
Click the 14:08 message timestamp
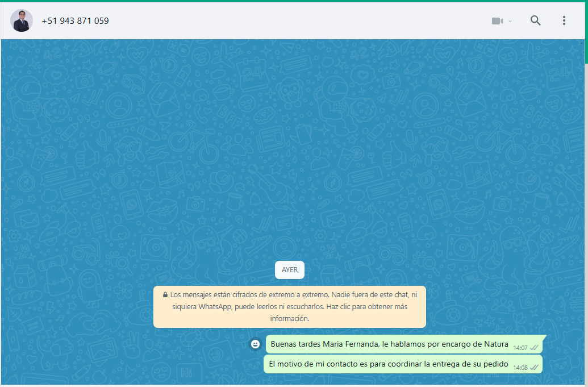coord(520,368)
